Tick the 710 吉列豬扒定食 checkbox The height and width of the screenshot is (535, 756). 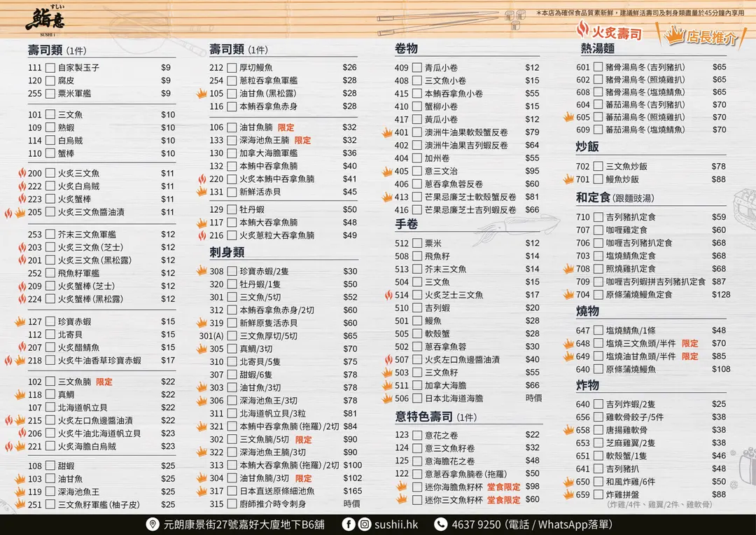click(598, 217)
